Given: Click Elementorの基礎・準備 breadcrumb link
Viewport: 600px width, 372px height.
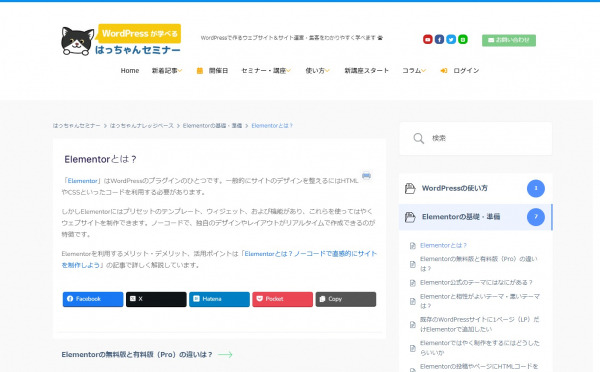Looking at the screenshot, I should (212, 126).
